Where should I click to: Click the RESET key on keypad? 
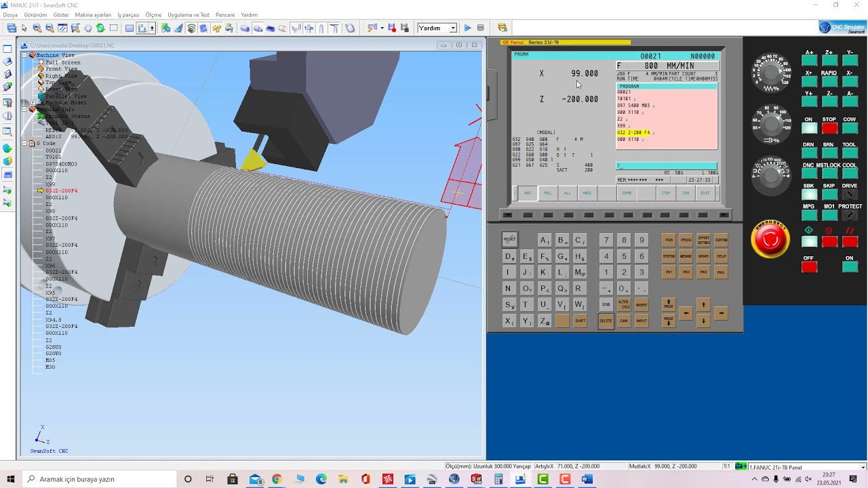click(509, 239)
